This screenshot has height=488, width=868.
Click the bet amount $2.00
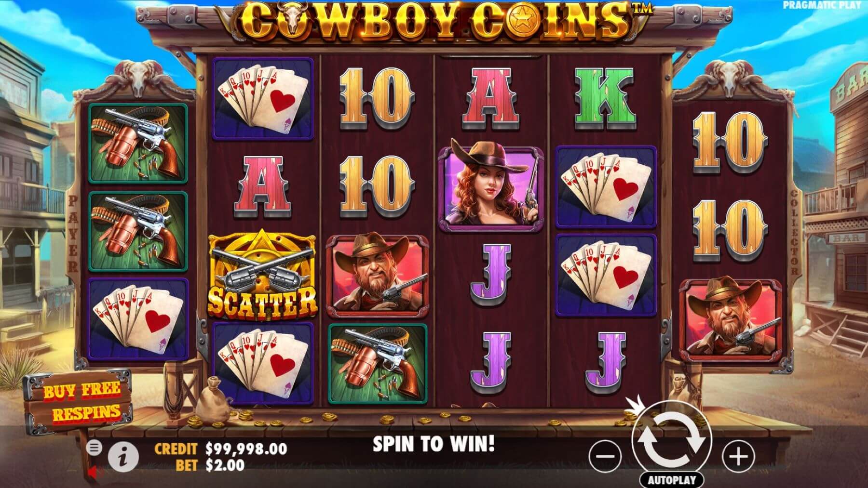pos(225,465)
